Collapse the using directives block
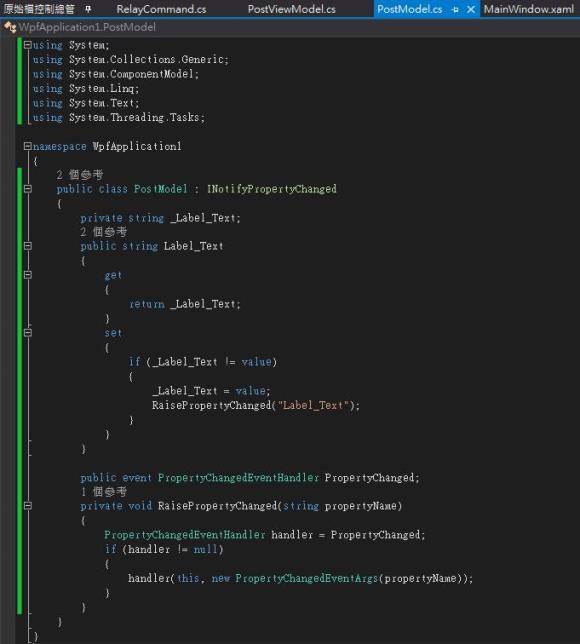This screenshot has width=580, height=644. [28, 45]
